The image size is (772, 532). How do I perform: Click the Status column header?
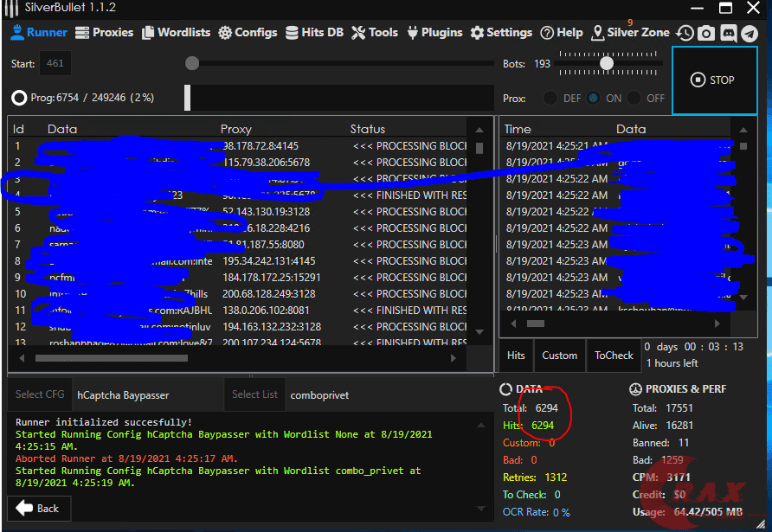367,129
